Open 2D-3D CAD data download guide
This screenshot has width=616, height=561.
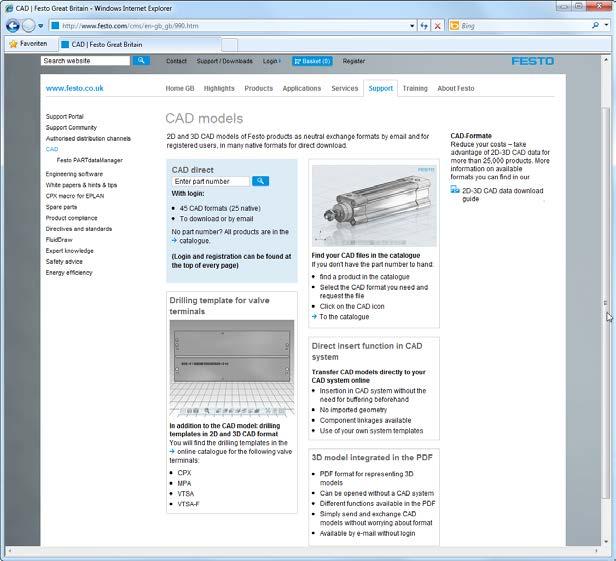502,195
